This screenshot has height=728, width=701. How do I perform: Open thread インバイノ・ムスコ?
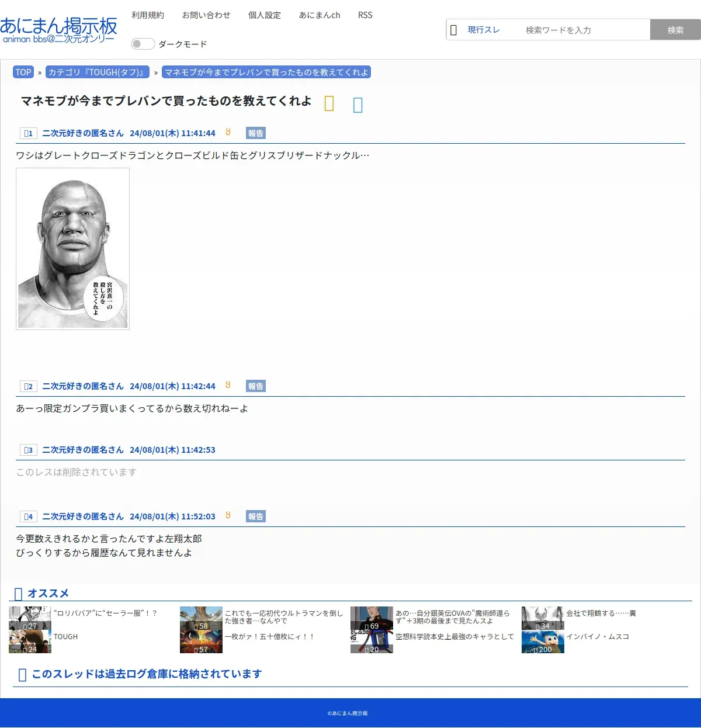(598, 637)
